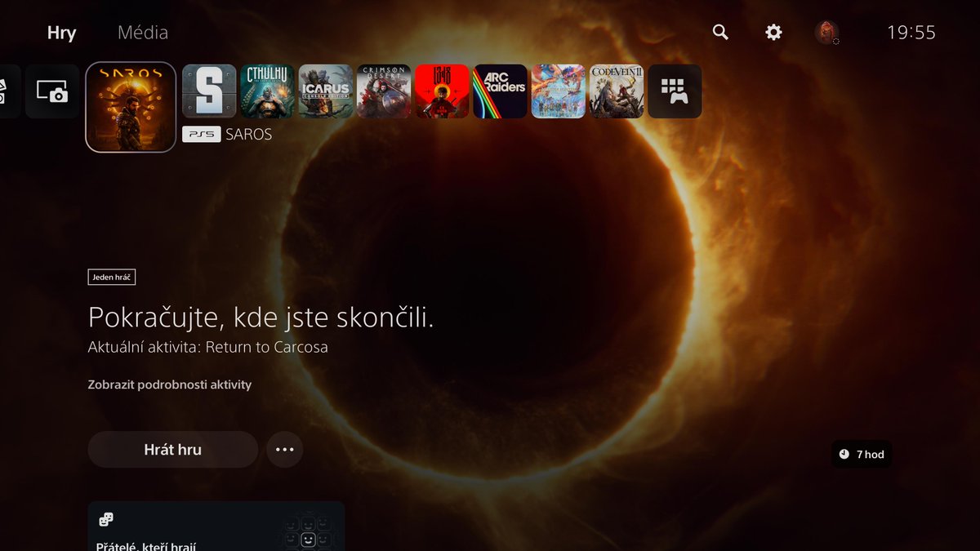
Task: Open the search magnifier icon
Action: tap(720, 33)
